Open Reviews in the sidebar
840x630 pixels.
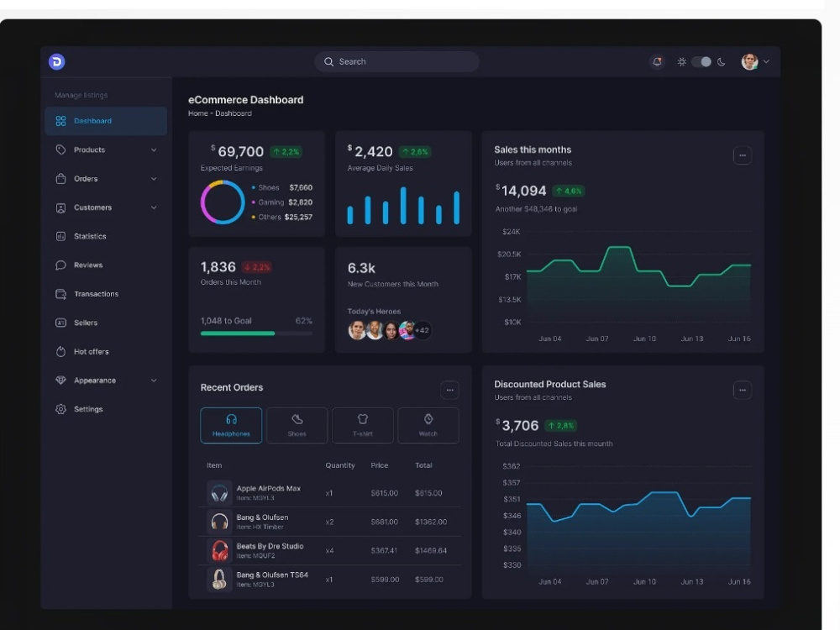106,265
